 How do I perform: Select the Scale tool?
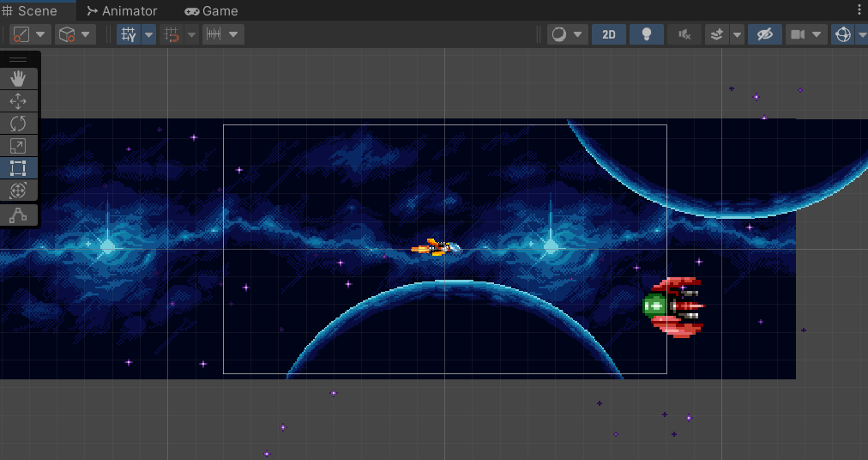[x=18, y=146]
